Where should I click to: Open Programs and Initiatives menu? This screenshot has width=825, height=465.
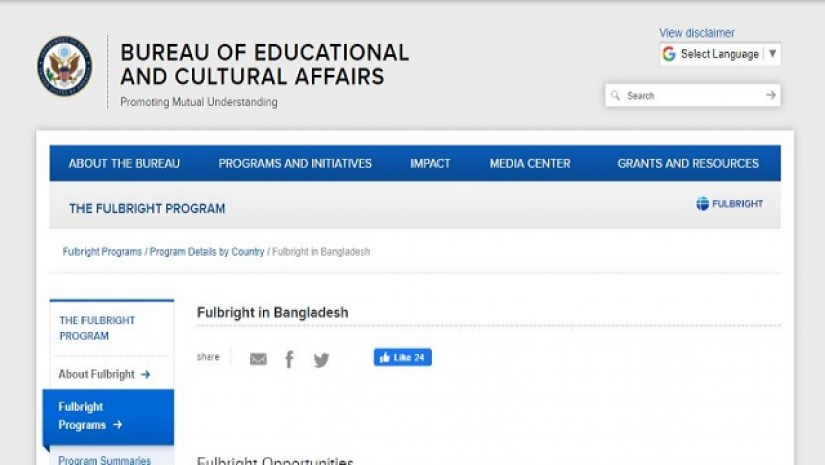pyautogui.click(x=295, y=164)
